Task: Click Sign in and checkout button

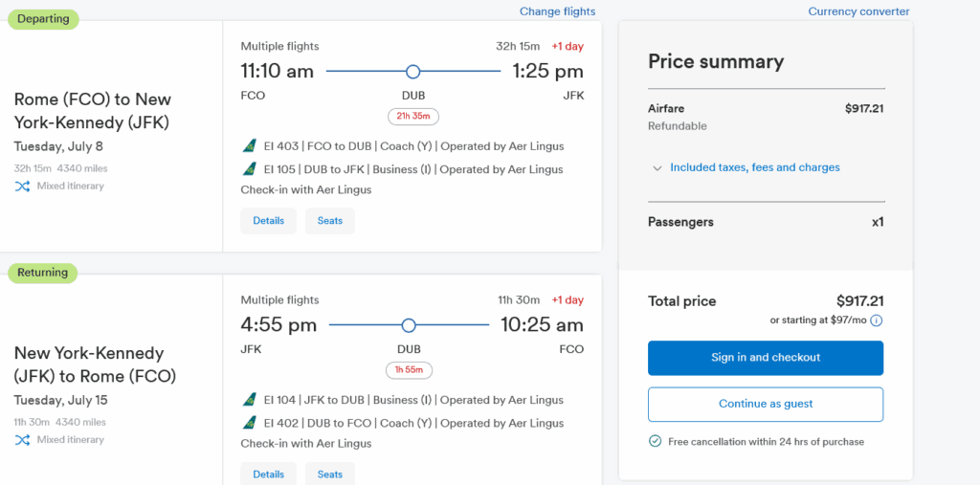Action: tap(766, 358)
